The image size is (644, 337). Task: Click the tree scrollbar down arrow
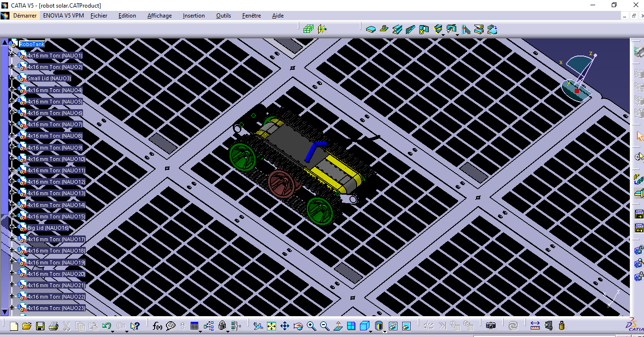[x=5, y=312]
